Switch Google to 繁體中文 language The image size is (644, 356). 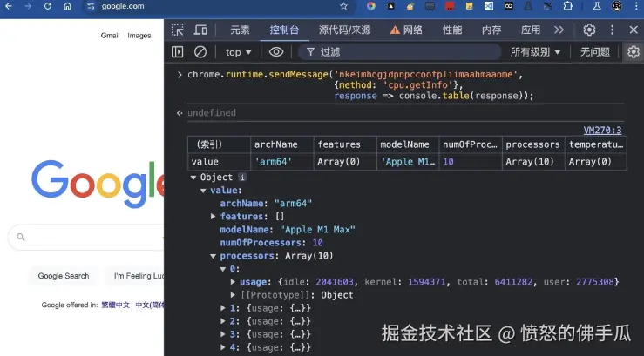click(x=115, y=305)
